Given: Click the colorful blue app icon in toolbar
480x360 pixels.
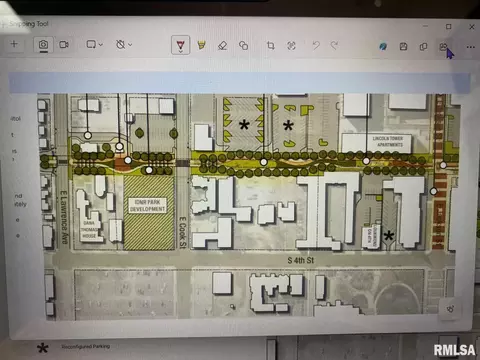Looking at the screenshot, I should point(383,46).
